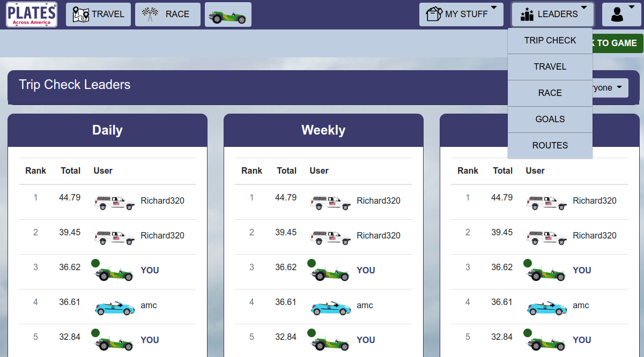Screen dimensions: 644x357
Task: Open the Race page with checkered flags
Action: [x=167, y=14]
